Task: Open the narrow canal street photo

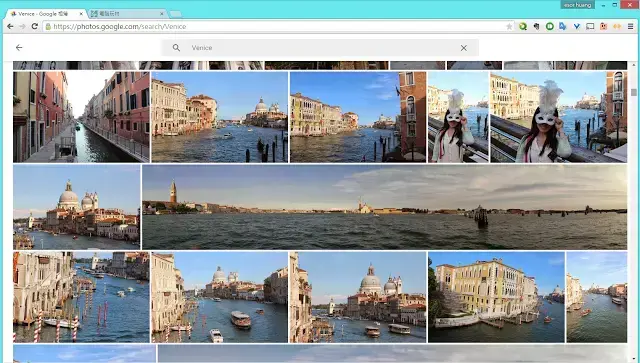Action: pos(81,117)
